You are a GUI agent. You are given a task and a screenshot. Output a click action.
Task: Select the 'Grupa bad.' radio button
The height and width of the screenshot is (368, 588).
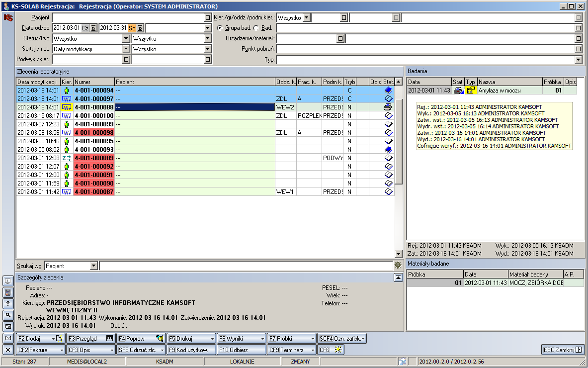pyautogui.click(x=220, y=28)
